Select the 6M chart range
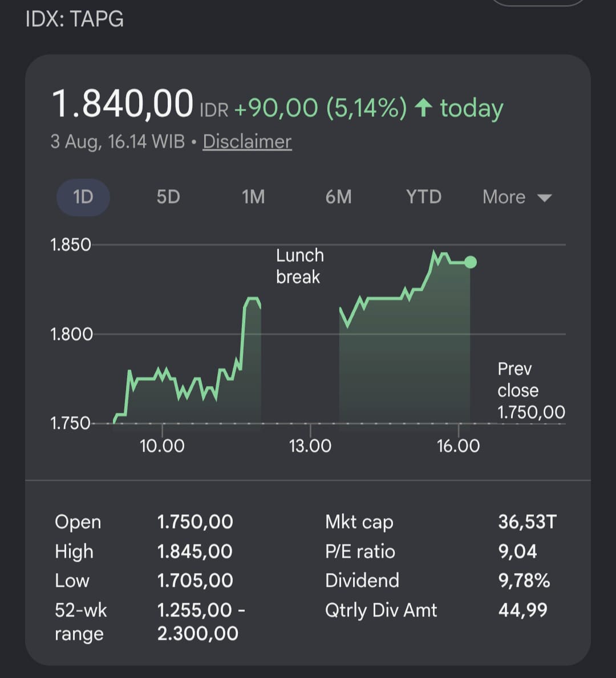Screen dimensions: 616x678 click(x=339, y=197)
